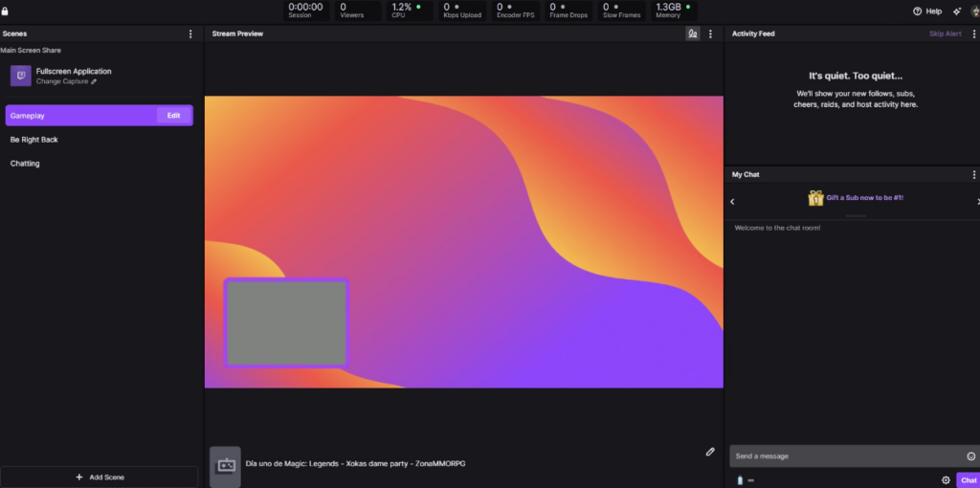Click the Encoder FPS stat
Image resolution: width=980 pixels, height=488 pixels.
click(x=516, y=11)
